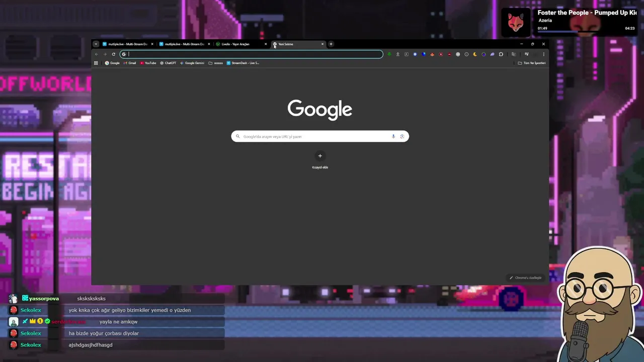Click the white smiley face extension icon
Screen dimensions: 644x362
458,54
